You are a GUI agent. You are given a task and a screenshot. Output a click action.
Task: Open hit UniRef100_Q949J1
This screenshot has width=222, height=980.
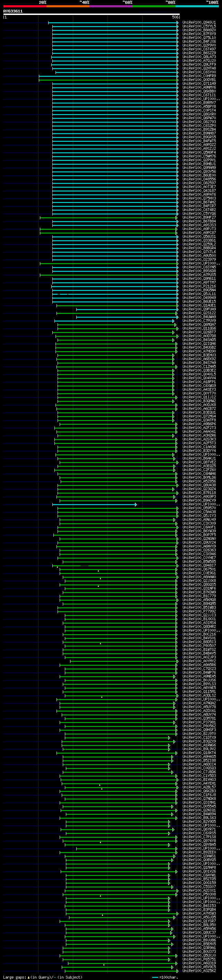[199, 23]
